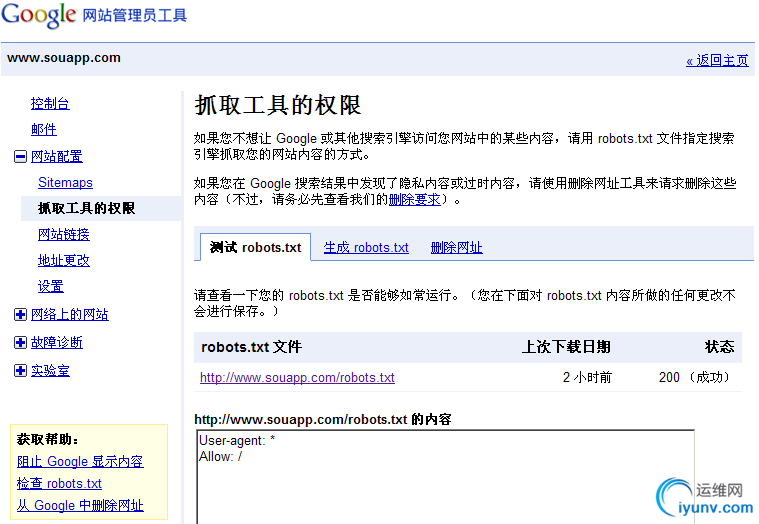759x524 pixels.
Task: Open the 邮件 link
Action: pos(44,130)
